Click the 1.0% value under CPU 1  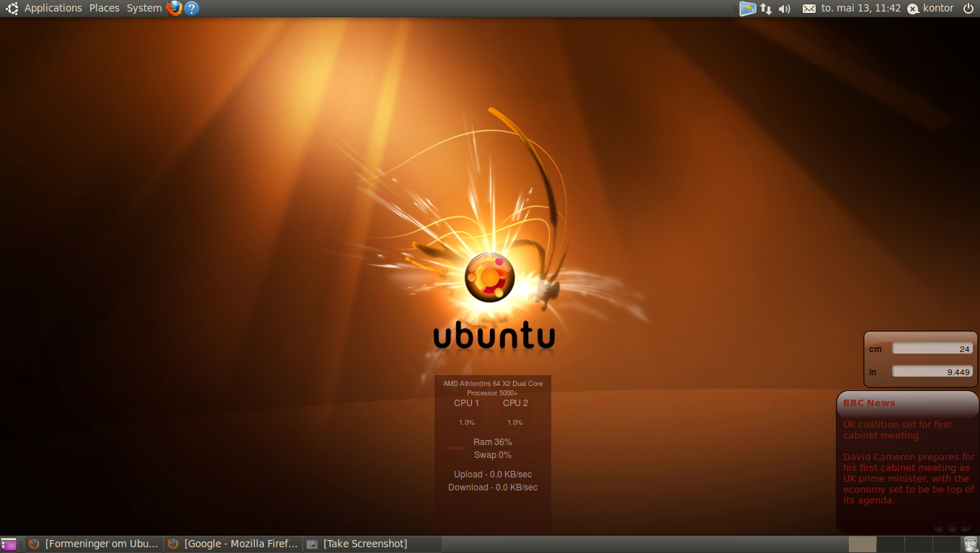coord(466,423)
